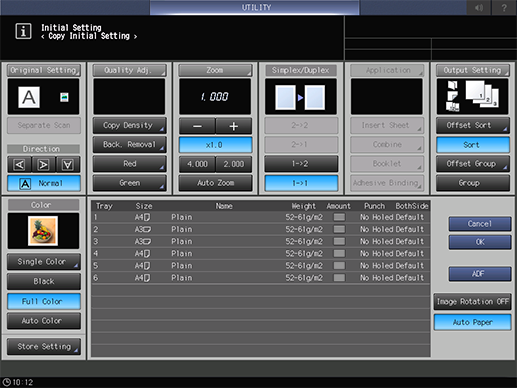
Task: Open Back. Removal settings
Action: click(129, 144)
